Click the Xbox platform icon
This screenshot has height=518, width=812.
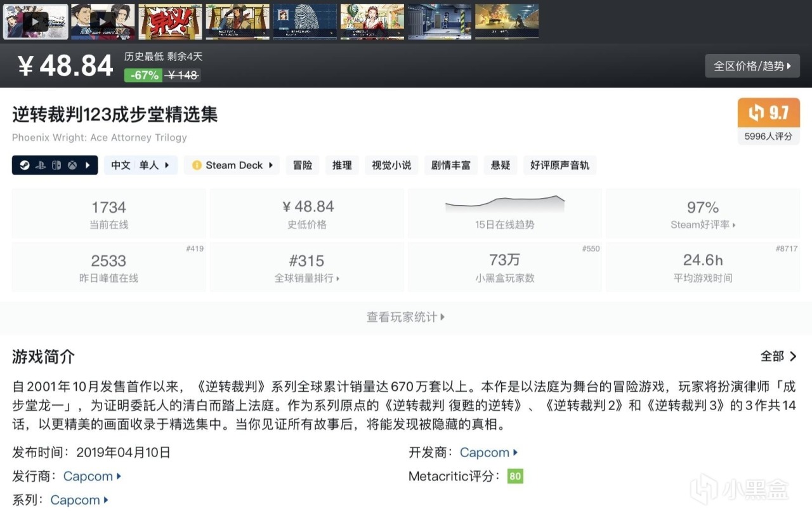coord(73,166)
